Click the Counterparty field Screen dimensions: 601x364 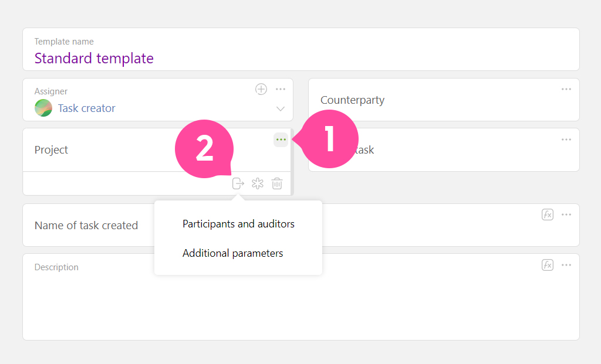444,100
